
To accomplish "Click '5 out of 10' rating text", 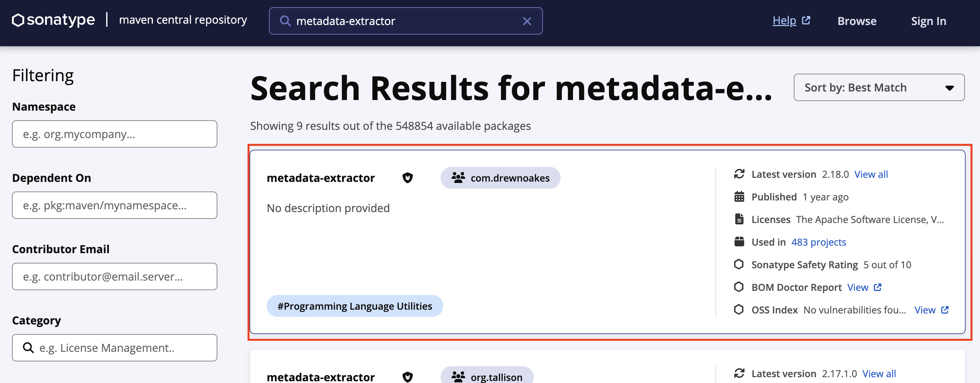I will pyautogui.click(x=887, y=264).
